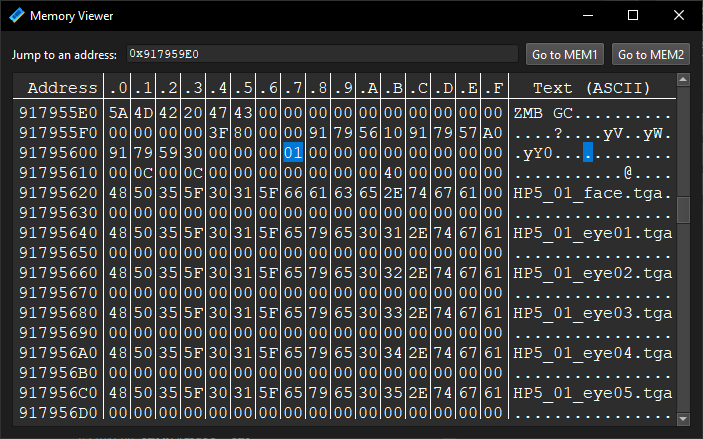
Task: Click the Text (ASCII) column header
Action: click(592, 88)
